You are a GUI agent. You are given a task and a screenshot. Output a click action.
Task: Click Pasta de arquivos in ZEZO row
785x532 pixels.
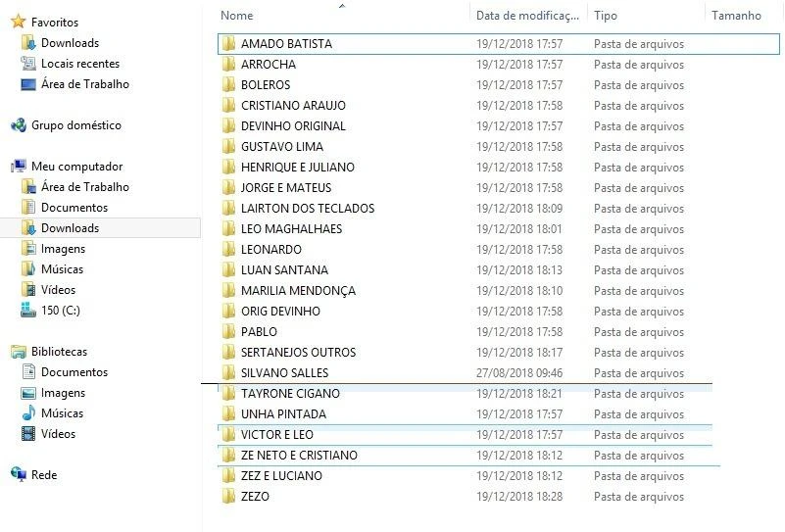click(x=639, y=497)
